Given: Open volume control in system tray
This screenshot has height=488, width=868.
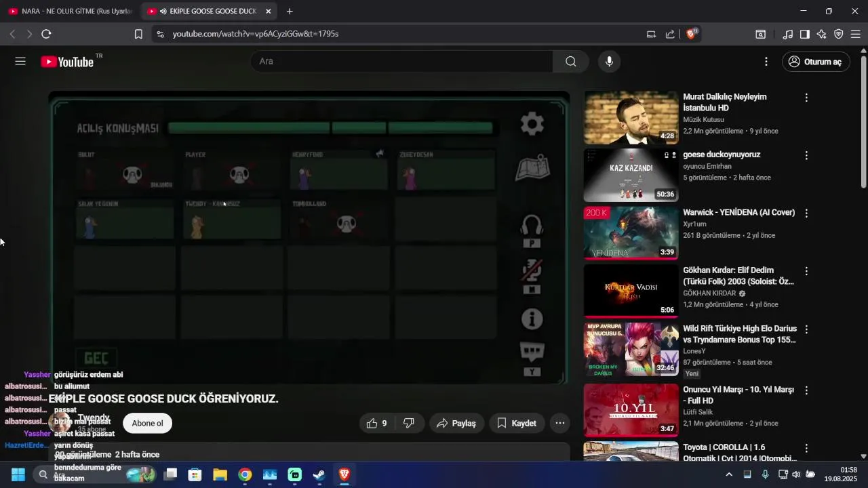Looking at the screenshot, I should [796, 474].
